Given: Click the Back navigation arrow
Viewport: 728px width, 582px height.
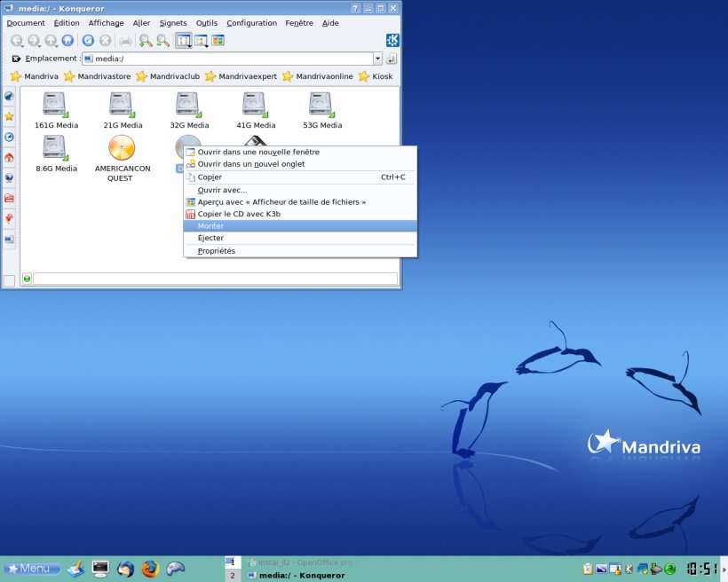Looking at the screenshot, I should (x=17, y=41).
